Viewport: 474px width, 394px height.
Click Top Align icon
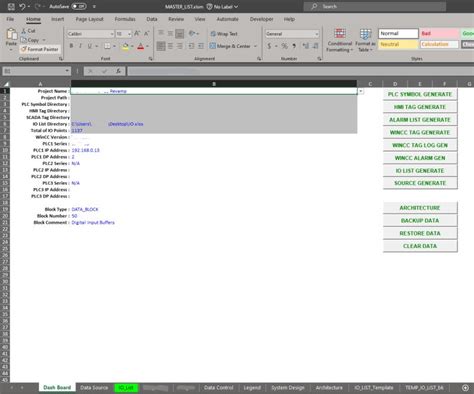(161, 33)
